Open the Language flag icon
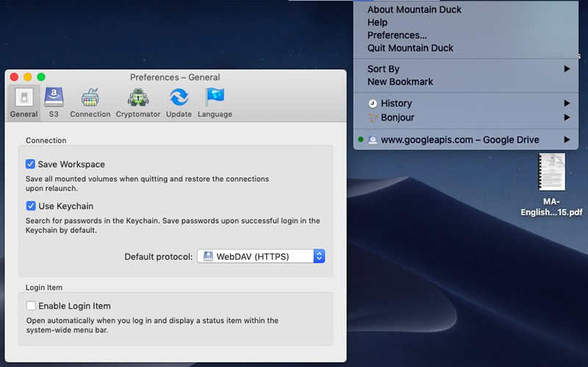 click(x=215, y=97)
